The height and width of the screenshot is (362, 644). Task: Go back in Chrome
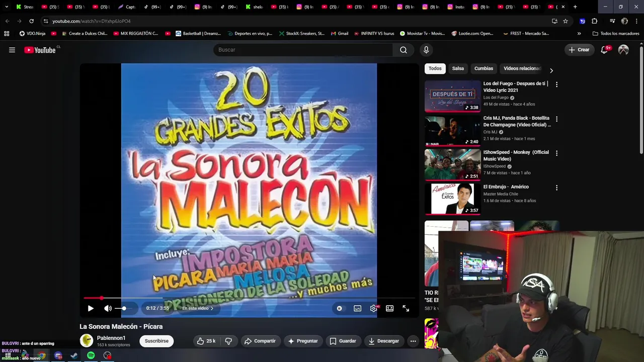coord(7,21)
